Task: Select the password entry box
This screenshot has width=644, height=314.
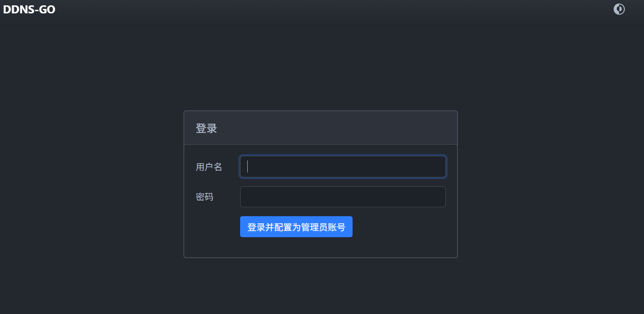Action: [343, 197]
